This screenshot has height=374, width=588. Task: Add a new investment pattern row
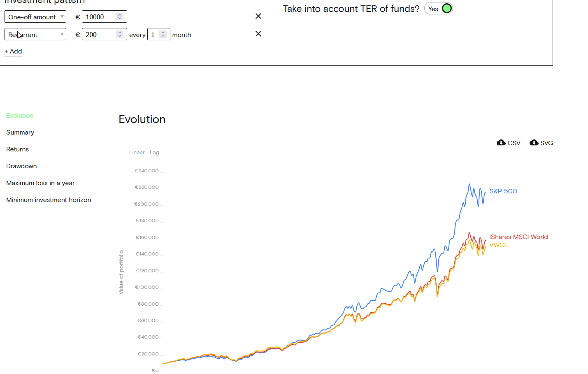13,51
